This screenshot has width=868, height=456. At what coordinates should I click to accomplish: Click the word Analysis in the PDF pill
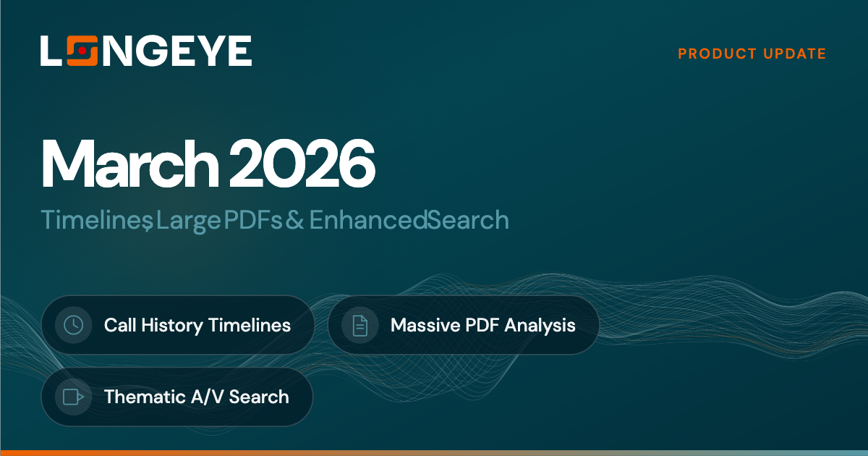click(539, 325)
